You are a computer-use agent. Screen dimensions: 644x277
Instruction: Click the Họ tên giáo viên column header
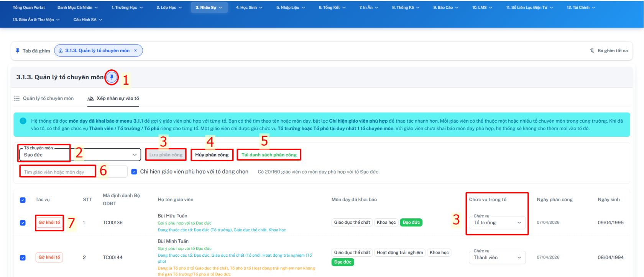click(x=176, y=200)
